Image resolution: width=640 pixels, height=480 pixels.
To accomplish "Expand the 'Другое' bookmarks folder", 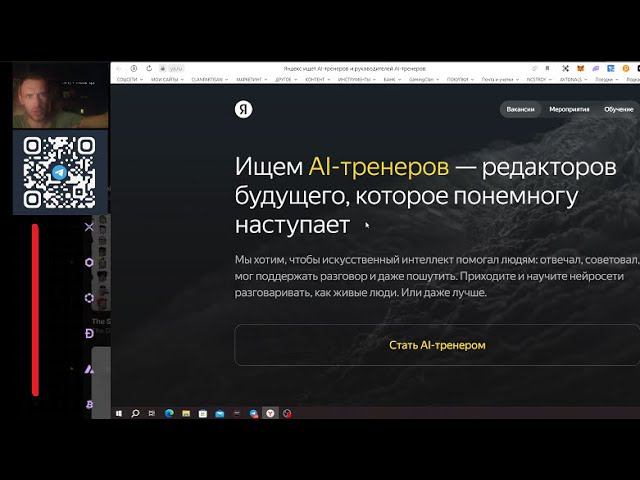I will click(286, 80).
